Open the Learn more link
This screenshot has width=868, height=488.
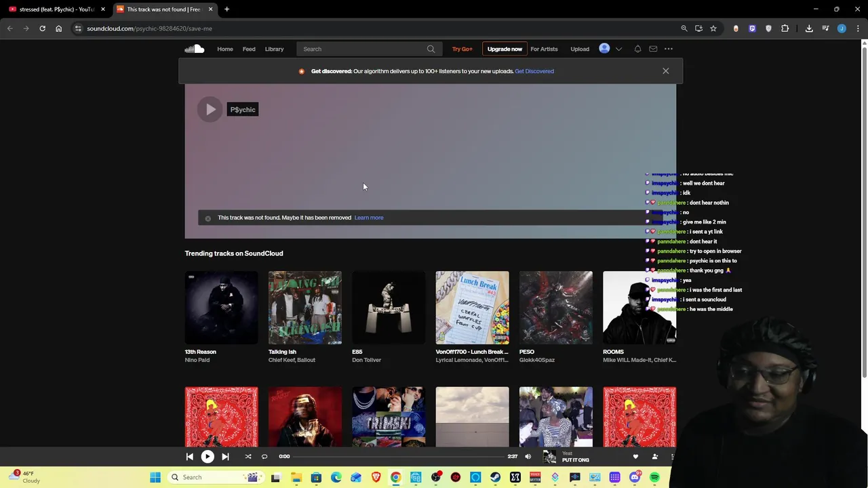[x=369, y=218]
